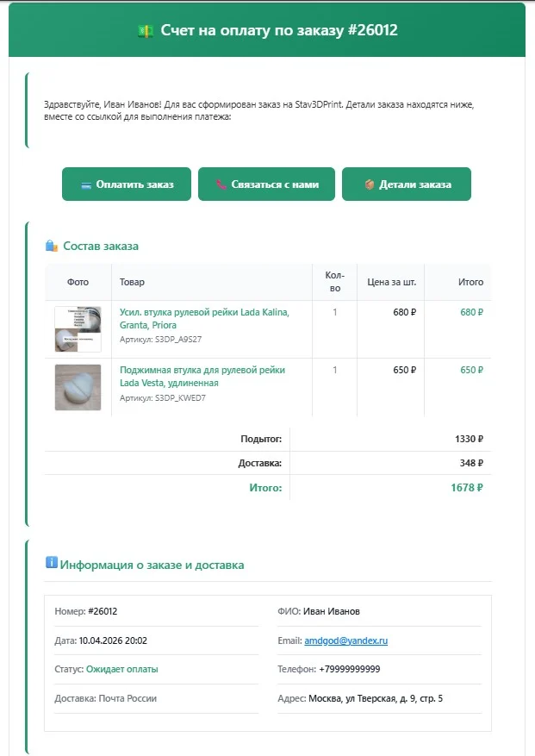Click the address Москва, ул Тверская, д. 9, стр. 5

pos(376,698)
